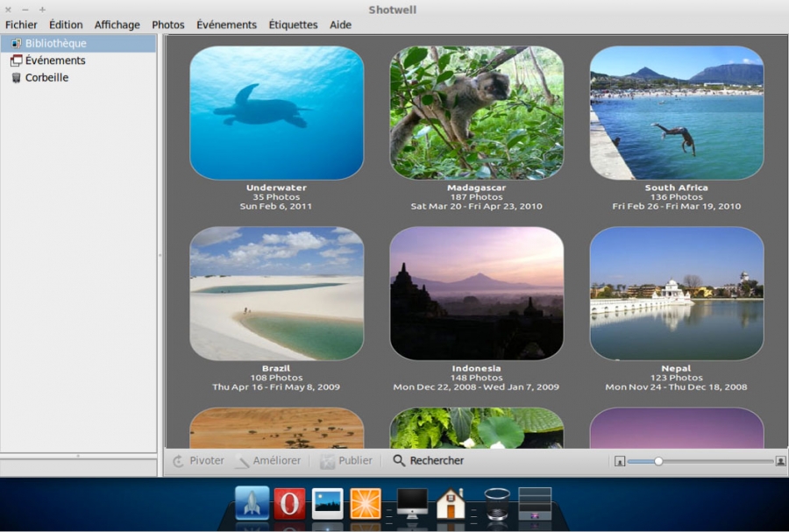
Task: Click the Pivoter rotate icon
Action: [179, 461]
